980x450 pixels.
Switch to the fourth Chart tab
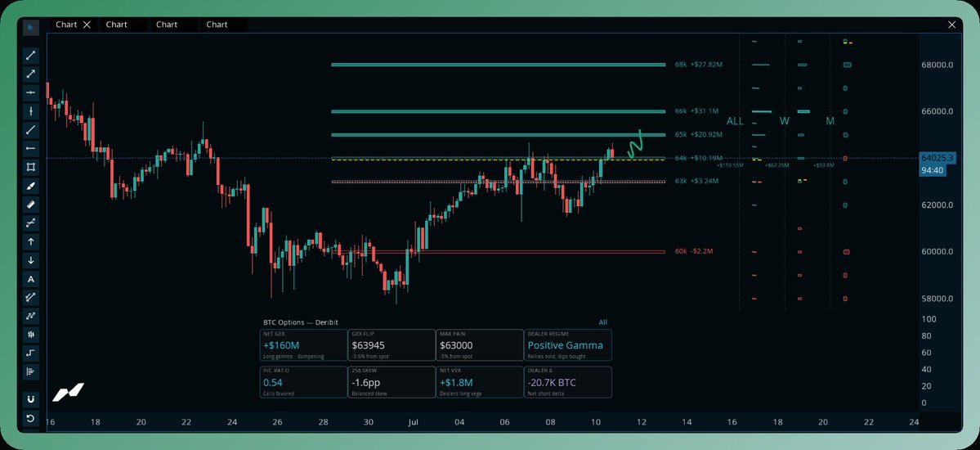pos(217,25)
